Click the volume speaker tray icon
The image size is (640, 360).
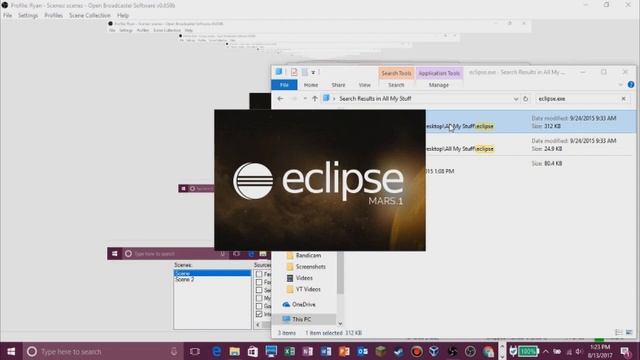[x=579, y=352]
